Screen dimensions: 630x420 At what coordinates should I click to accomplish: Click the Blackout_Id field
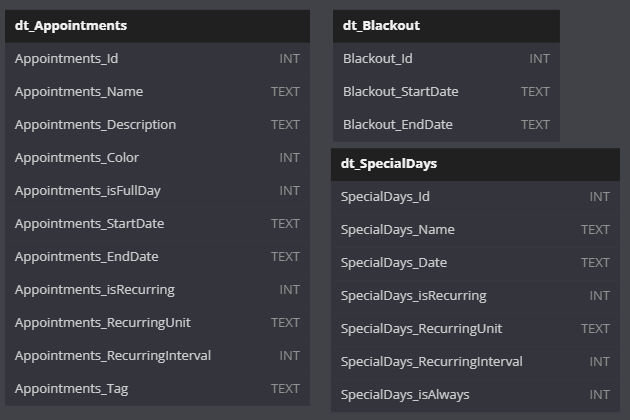coord(446,59)
